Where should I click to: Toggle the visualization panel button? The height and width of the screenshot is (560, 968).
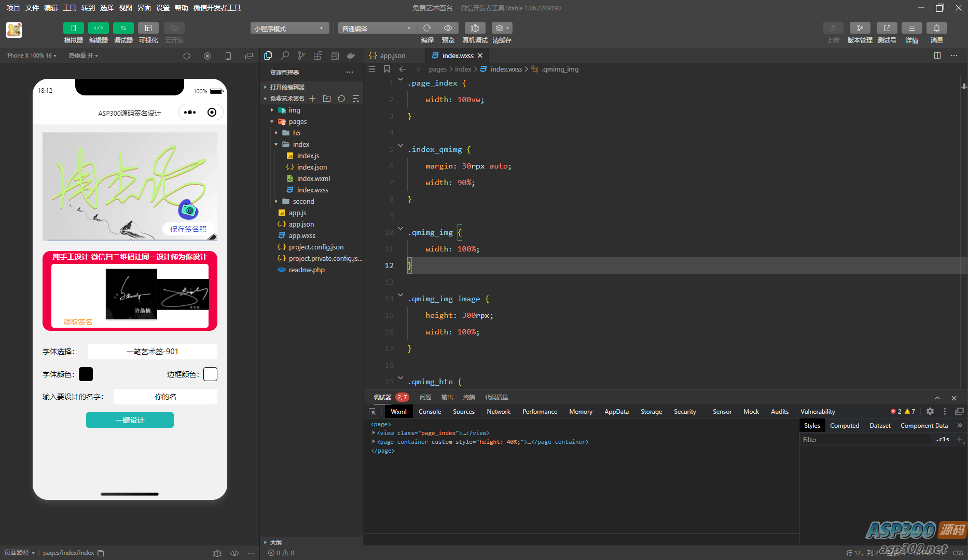tap(148, 28)
